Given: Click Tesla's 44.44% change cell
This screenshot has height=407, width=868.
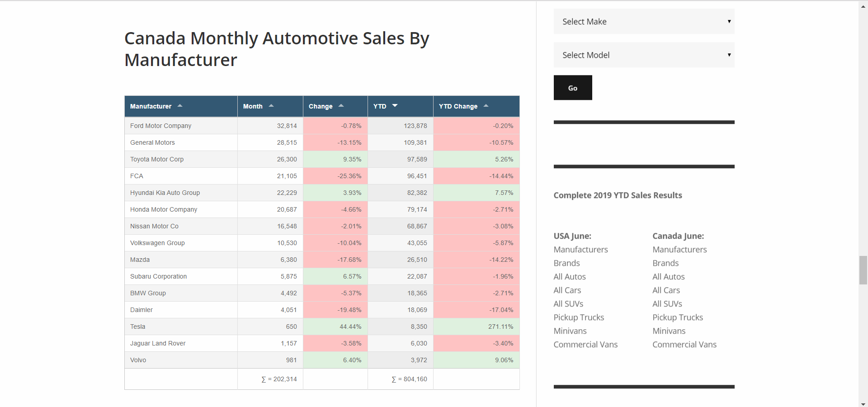Looking at the screenshot, I should 335,327.
